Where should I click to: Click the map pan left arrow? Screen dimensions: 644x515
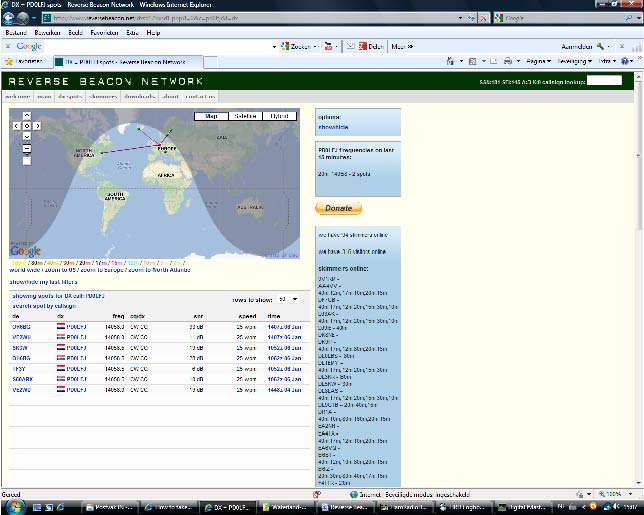tap(16, 125)
